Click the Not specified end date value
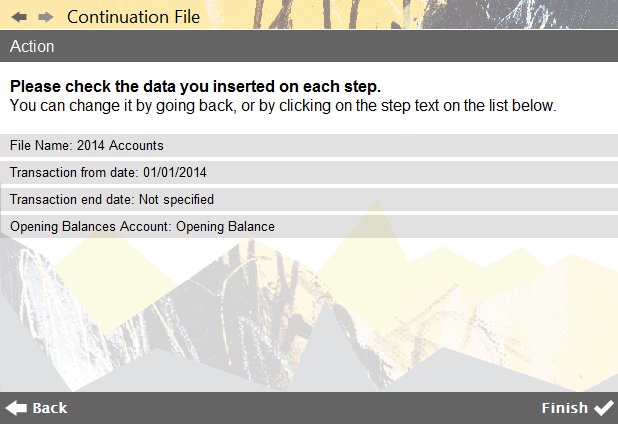This screenshot has width=618, height=424. tap(176, 199)
